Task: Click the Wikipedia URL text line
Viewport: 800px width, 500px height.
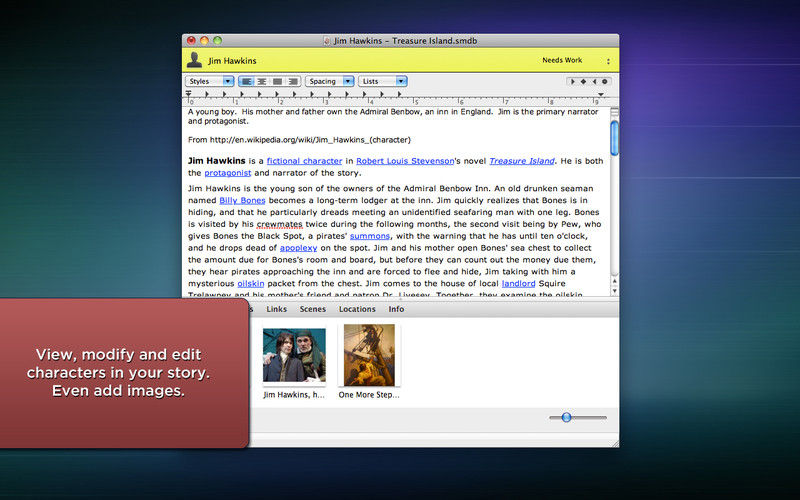Action: pos(299,139)
